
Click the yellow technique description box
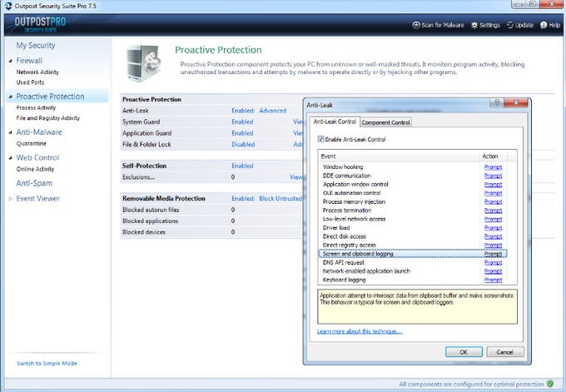pos(417,306)
